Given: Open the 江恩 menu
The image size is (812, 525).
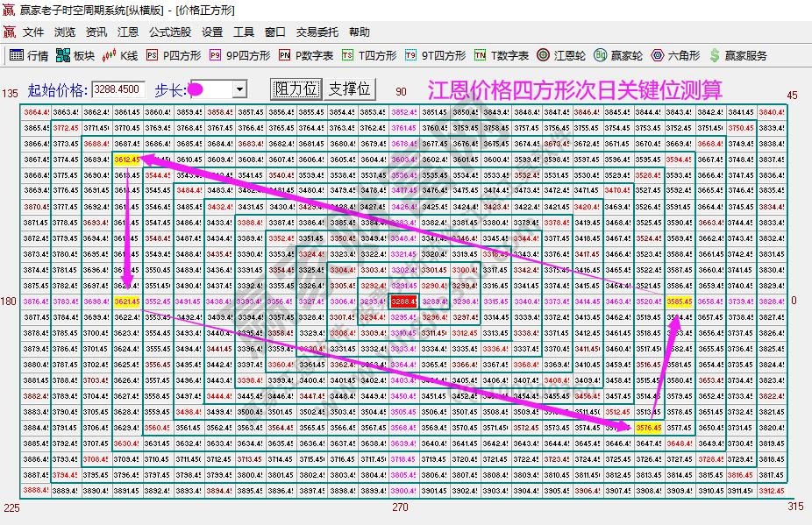Looking at the screenshot, I should 128,32.
